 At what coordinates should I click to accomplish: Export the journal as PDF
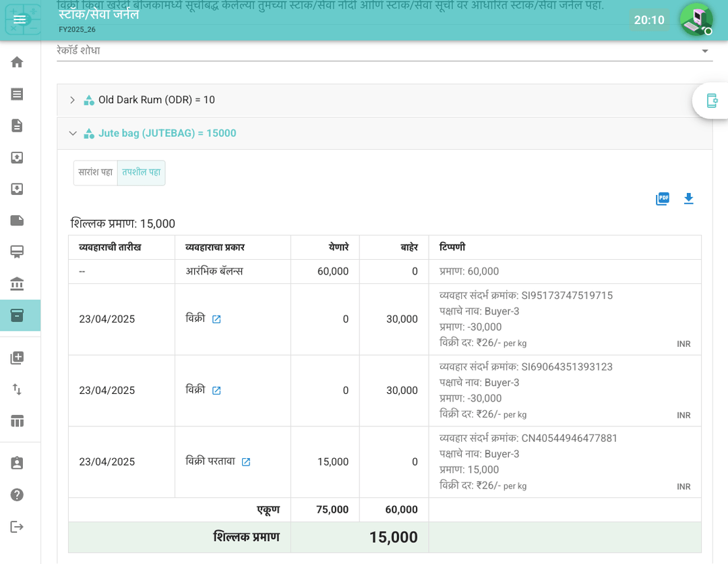(x=663, y=199)
